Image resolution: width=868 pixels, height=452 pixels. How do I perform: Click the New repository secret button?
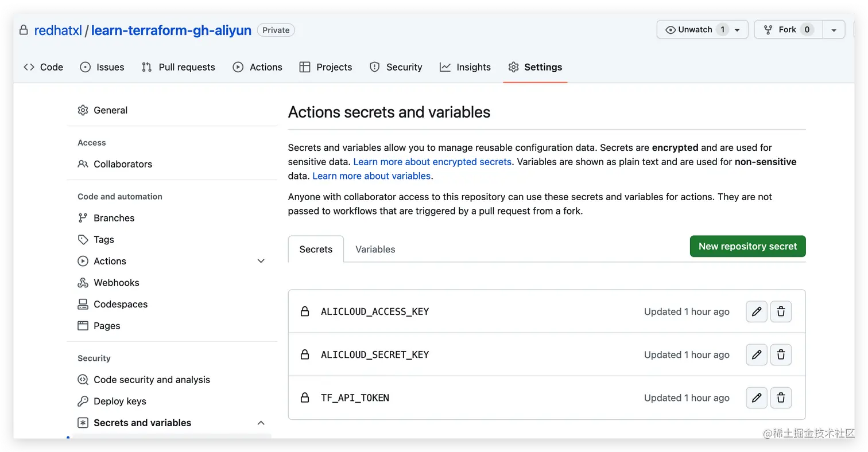[747, 246]
